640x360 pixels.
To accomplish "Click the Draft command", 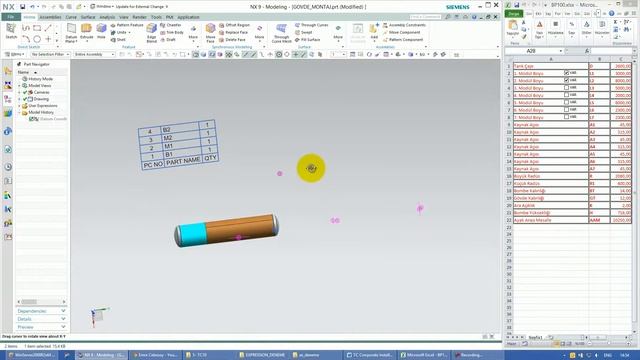I will pos(168,40).
